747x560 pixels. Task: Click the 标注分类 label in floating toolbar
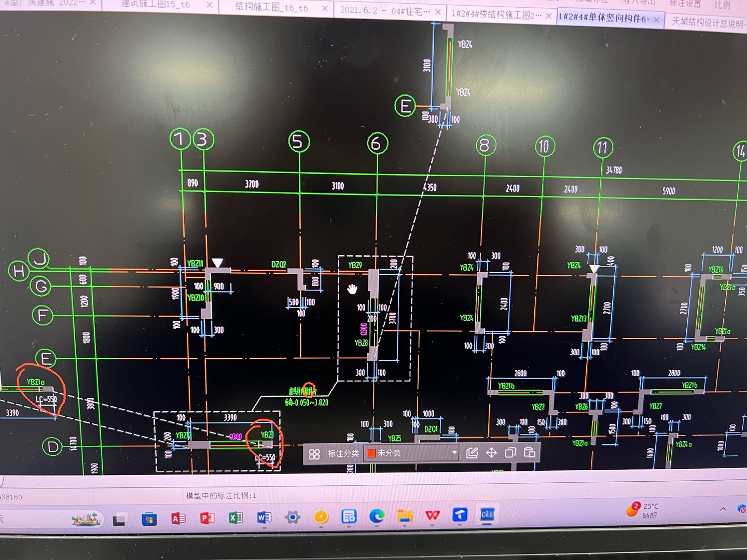pyautogui.click(x=343, y=454)
